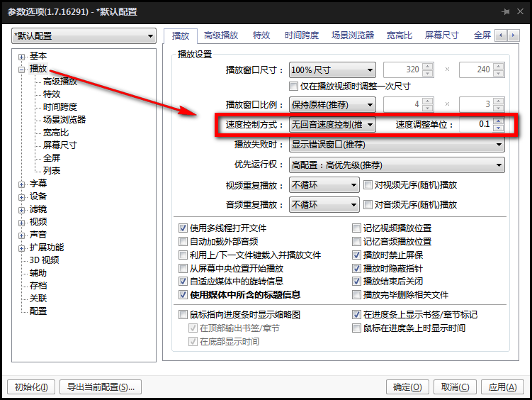Expand the 字幕 tree node
532x400 pixels.
coord(22,184)
